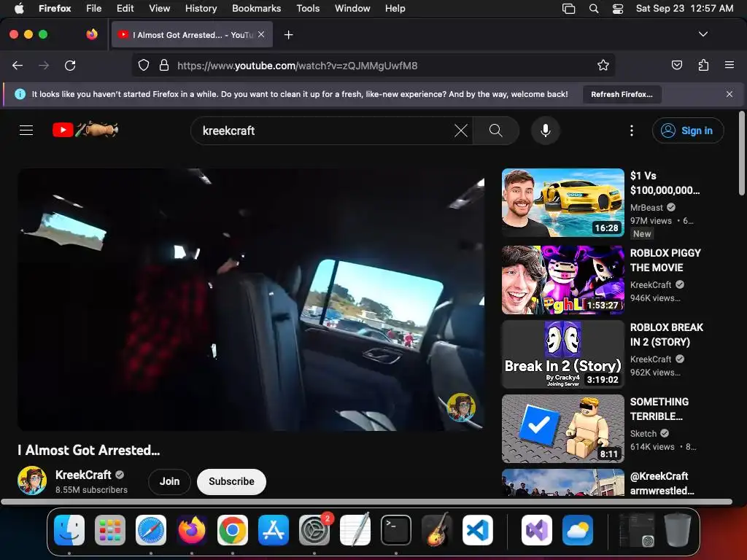Open Trash in the Dock
Viewport: 747px width, 560px height.
[678, 530]
